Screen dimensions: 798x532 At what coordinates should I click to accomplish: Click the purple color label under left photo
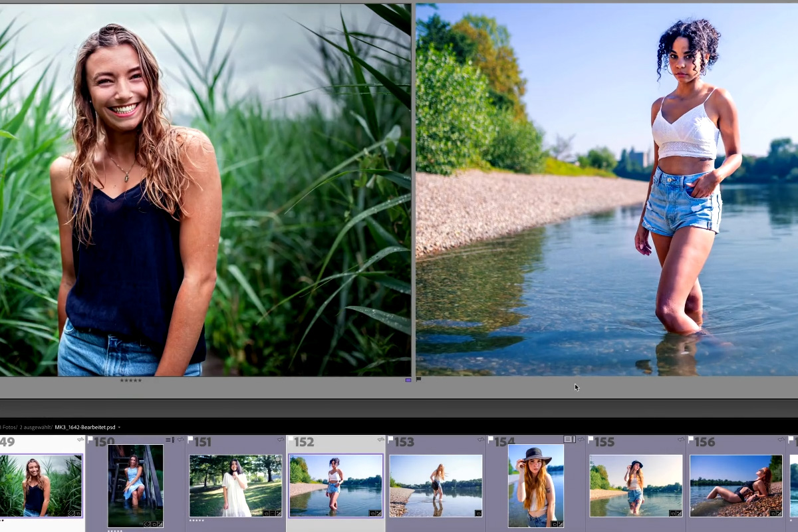[408, 380]
